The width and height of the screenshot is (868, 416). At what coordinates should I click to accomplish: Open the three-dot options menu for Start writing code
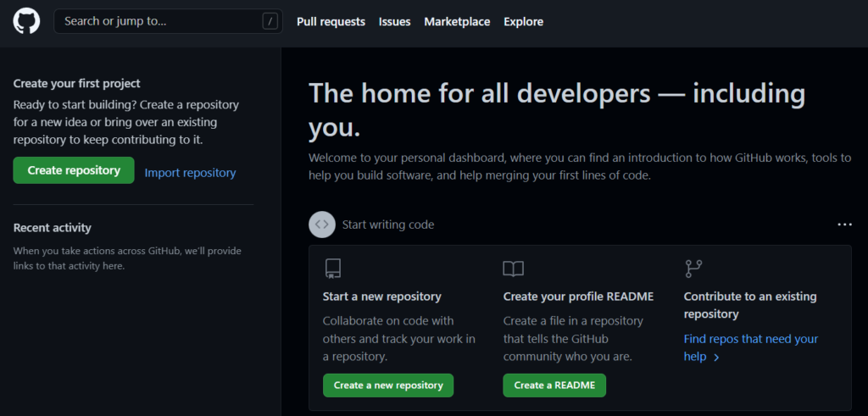844,225
